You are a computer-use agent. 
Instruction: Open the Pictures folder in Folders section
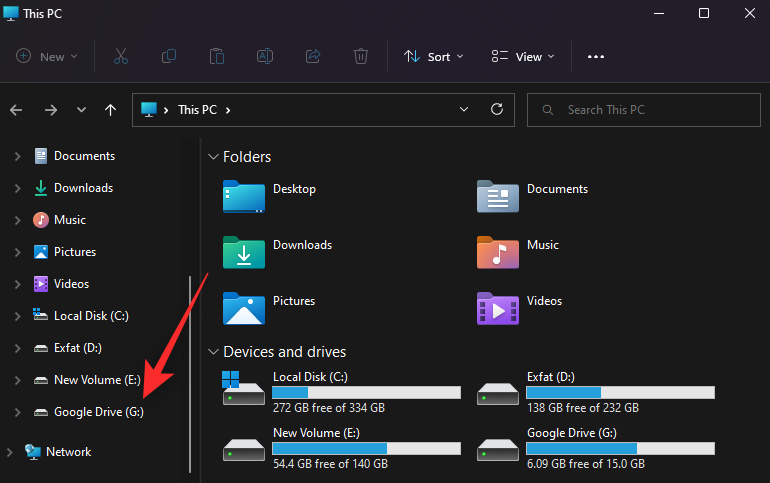(244, 308)
